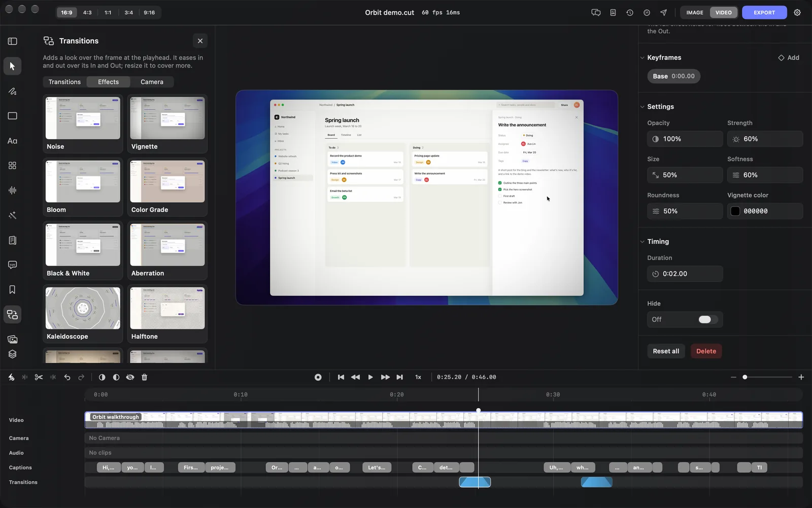Viewport: 812px width, 508px height.
Task: Select the 4:3 aspect ratio
Action: click(87, 12)
